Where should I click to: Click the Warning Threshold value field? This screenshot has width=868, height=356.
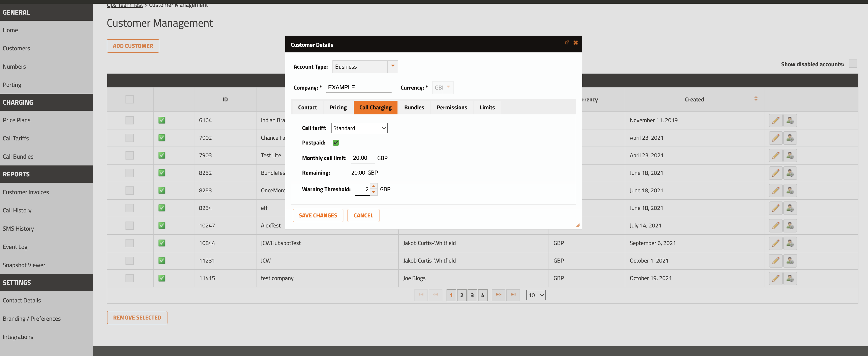pos(362,189)
